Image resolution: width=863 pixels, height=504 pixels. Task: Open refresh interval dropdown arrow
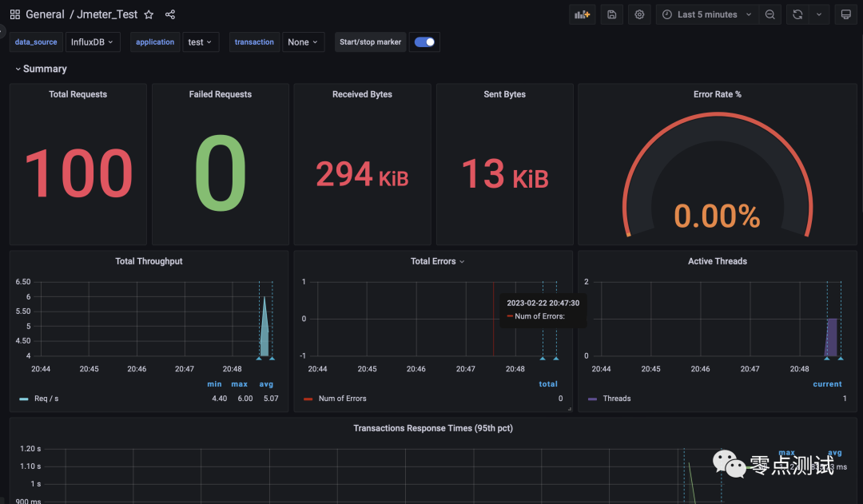pyautogui.click(x=819, y=14)
